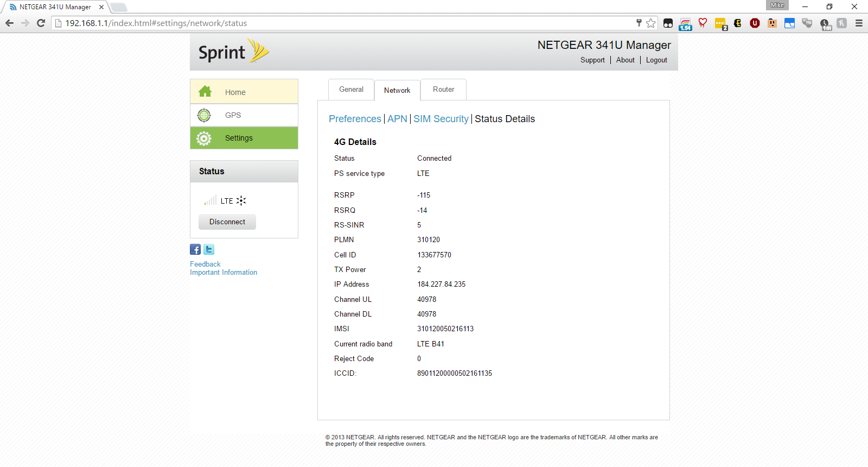Screen dimensions: 868x467
Task: Open a new browser tab
Action: (118, 7)
